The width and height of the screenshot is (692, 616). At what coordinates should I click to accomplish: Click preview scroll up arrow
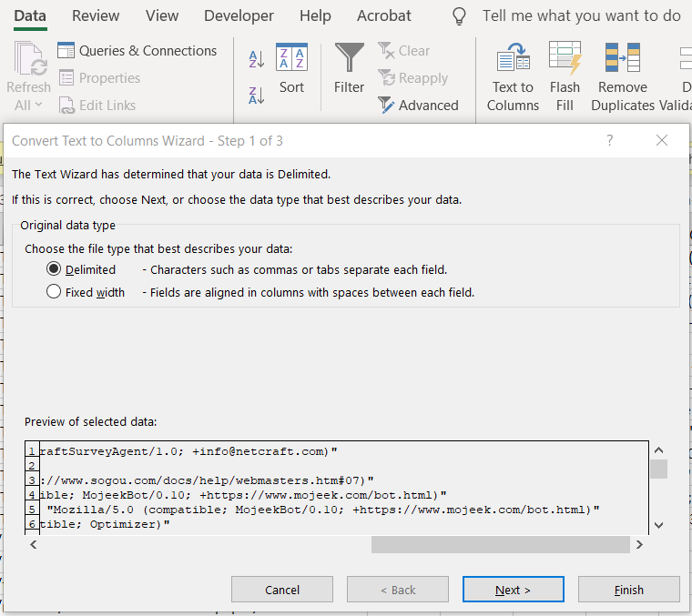(658, 450)
